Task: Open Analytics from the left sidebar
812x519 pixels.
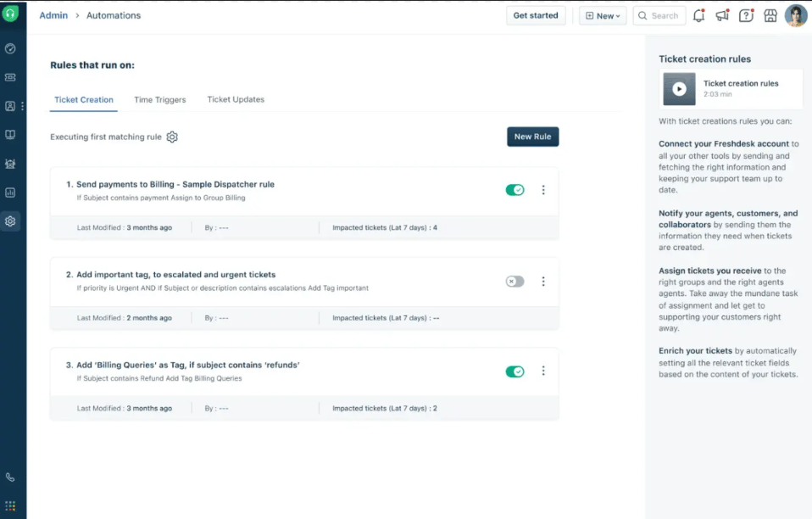Action: pyautogui.click(x=11, y=192)
